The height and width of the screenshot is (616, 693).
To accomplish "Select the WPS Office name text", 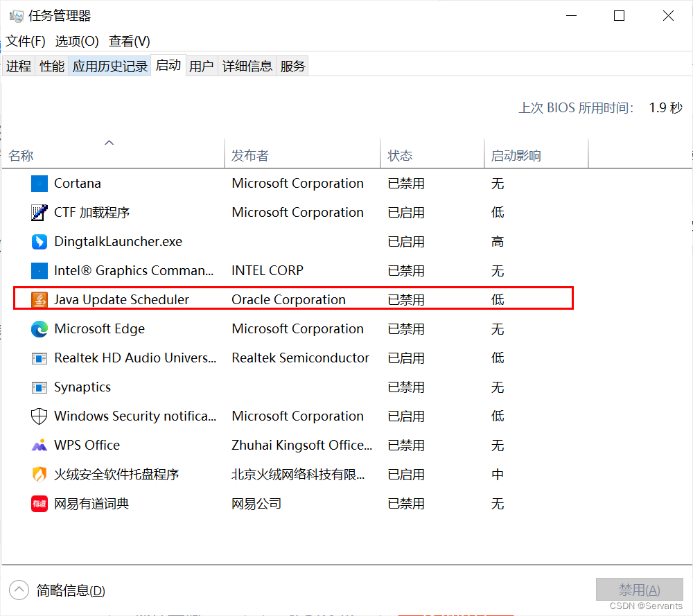I will (87, 445).
